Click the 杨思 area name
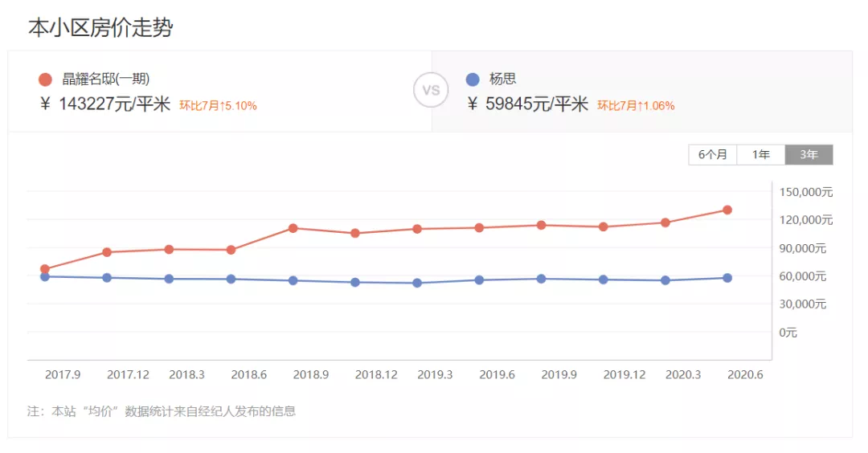 [502, 79]
